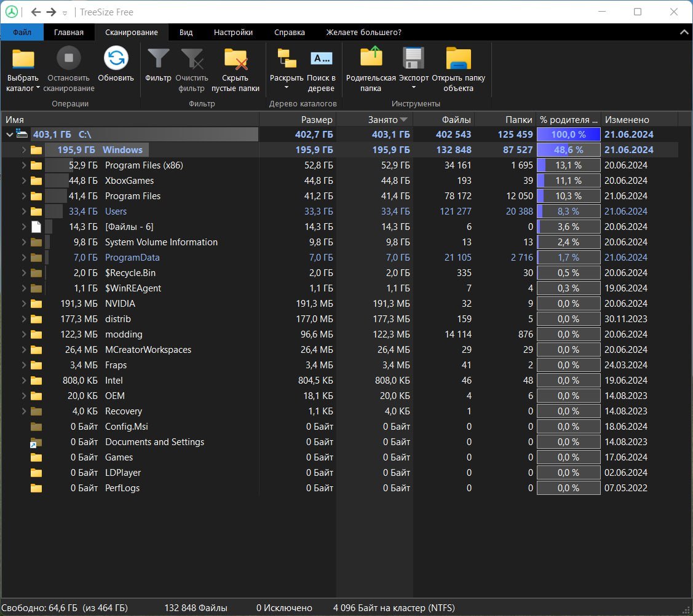Switch to the Сканирование tab
Image resolution: width=693 pixels, height=616 pixels.
[x=131, y=32]
